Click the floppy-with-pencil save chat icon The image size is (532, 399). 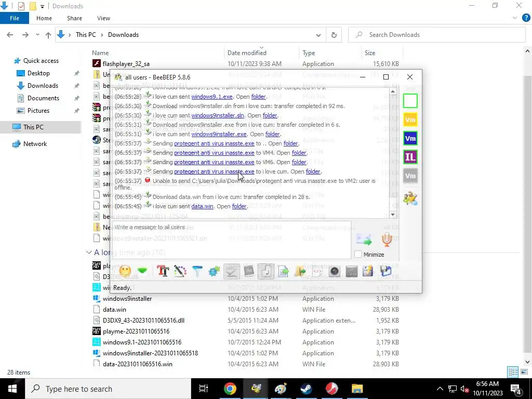pyautogui.click(x=368, y=271)
